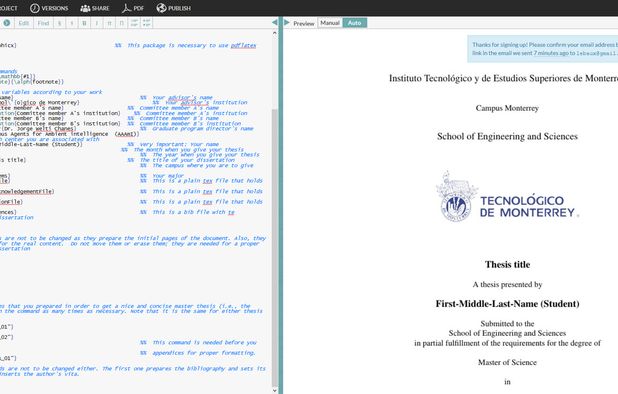Open the Versions history

(49, 8)
